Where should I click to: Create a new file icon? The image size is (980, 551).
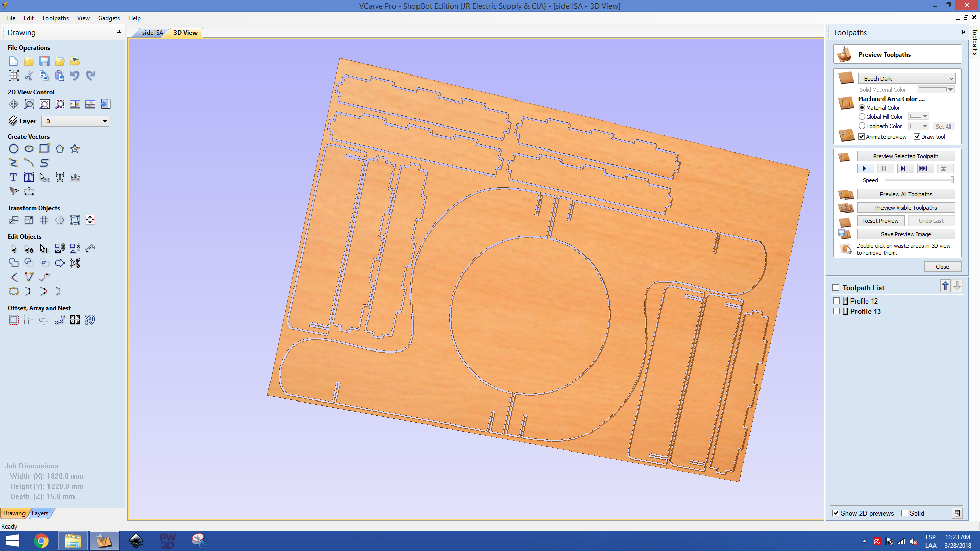(x=14, y=61)
